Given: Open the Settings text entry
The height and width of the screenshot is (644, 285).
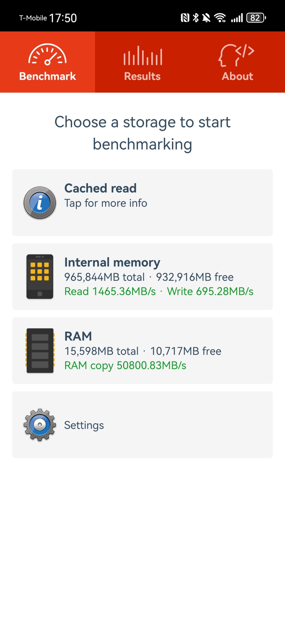Looking at the screenshot, I should coord(84,425).
